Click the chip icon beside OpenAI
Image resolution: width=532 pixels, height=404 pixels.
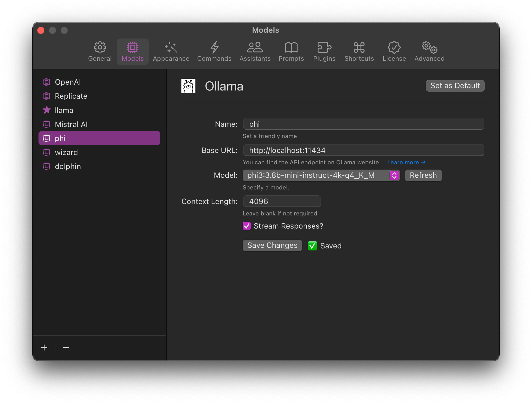[x=47, y=82]
